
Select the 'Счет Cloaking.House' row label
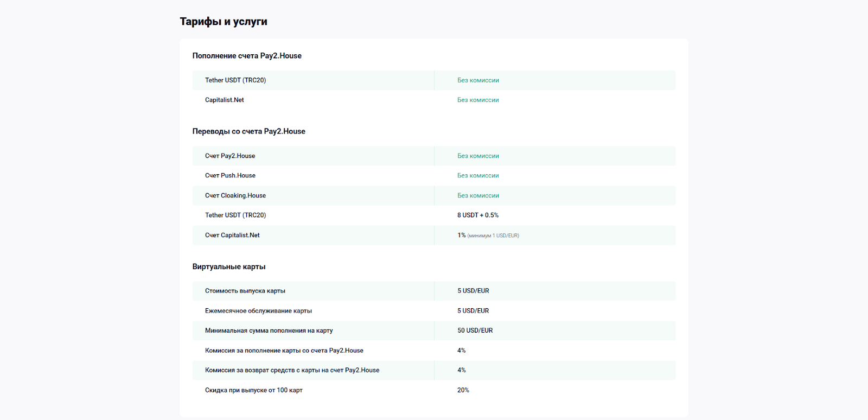tap(235, 195)
